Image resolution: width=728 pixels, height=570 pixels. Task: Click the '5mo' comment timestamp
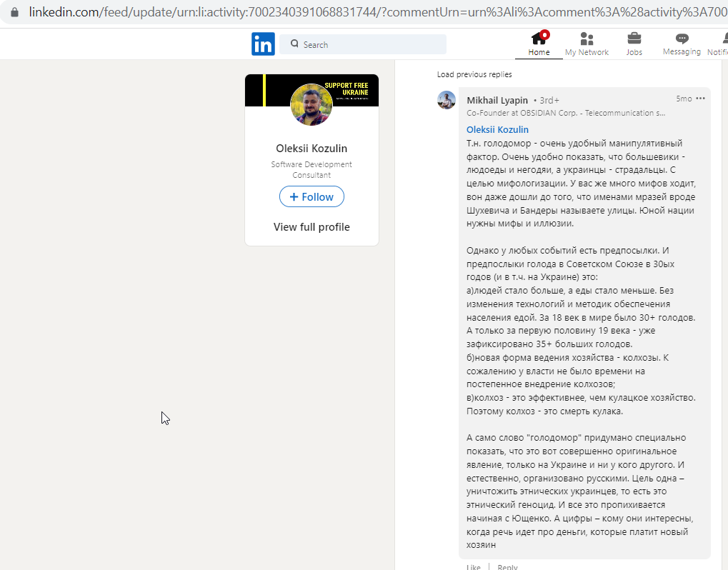point(684,99)
